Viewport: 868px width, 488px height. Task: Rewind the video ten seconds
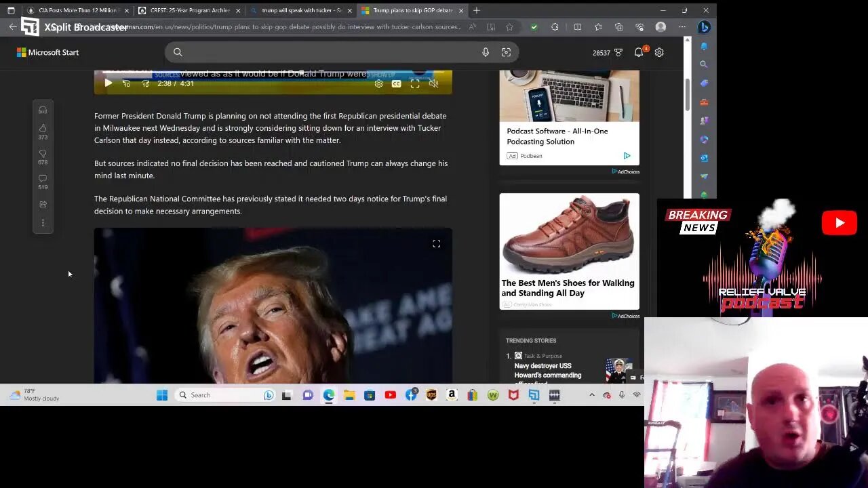click(126, 83)
